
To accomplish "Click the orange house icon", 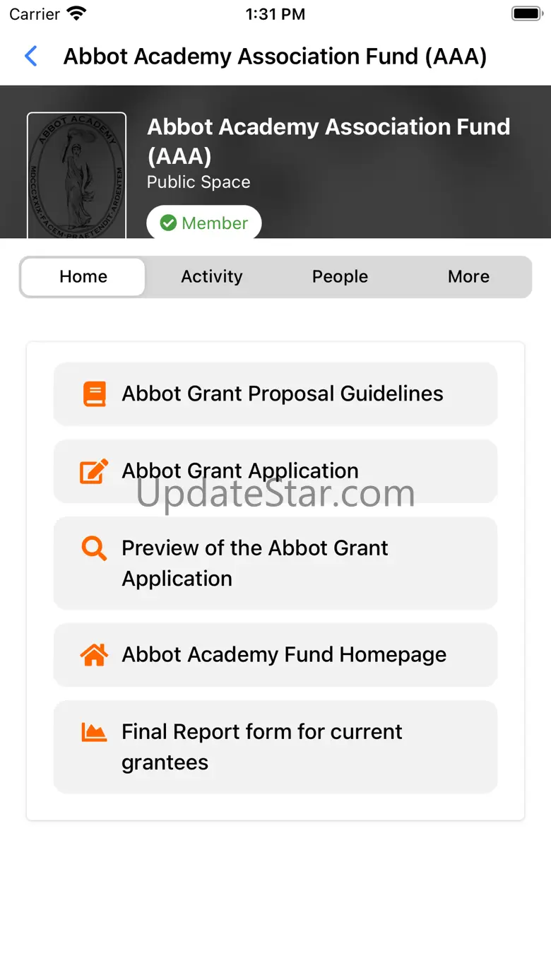I will 94,655.
